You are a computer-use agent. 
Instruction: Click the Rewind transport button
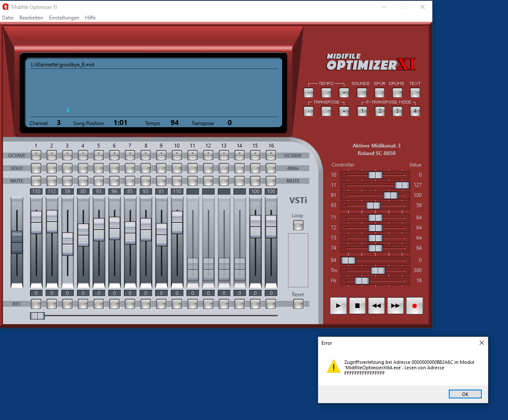click(376, 306)
